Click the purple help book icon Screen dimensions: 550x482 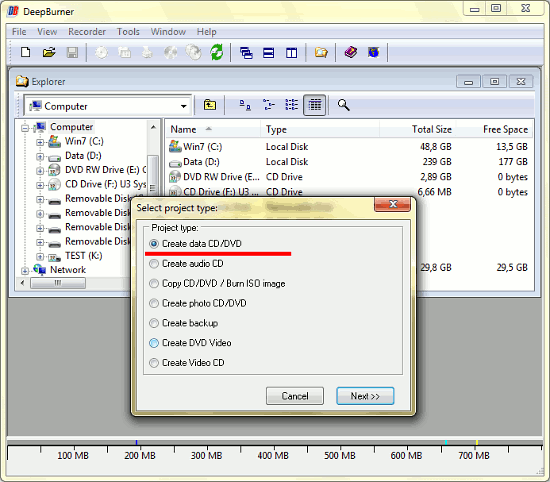pyautogui.click(x=351, y=53)
